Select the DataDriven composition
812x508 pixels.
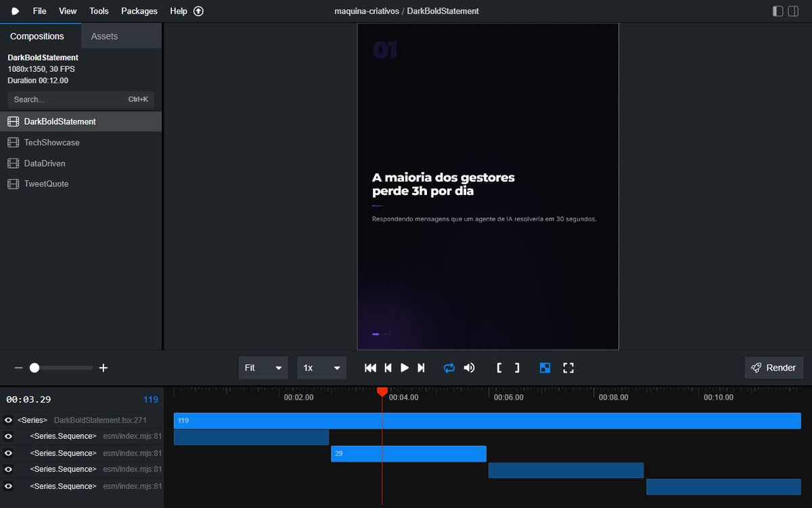81,163
